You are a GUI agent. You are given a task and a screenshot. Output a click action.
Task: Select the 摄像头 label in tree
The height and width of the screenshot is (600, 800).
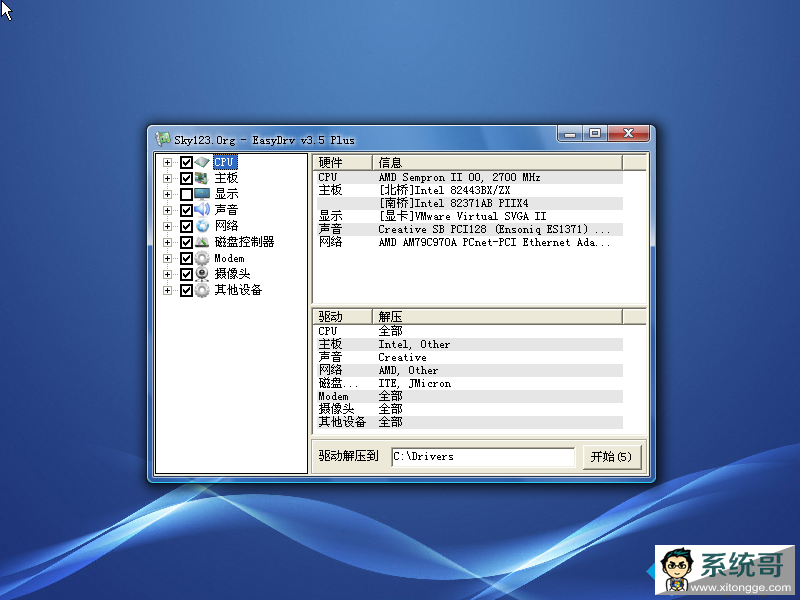pos(232,274)
